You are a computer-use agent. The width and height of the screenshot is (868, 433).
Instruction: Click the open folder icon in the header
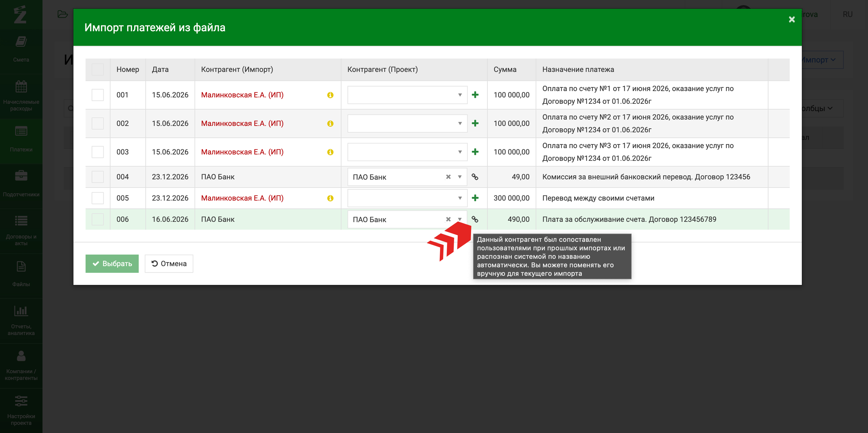[63, 14]
